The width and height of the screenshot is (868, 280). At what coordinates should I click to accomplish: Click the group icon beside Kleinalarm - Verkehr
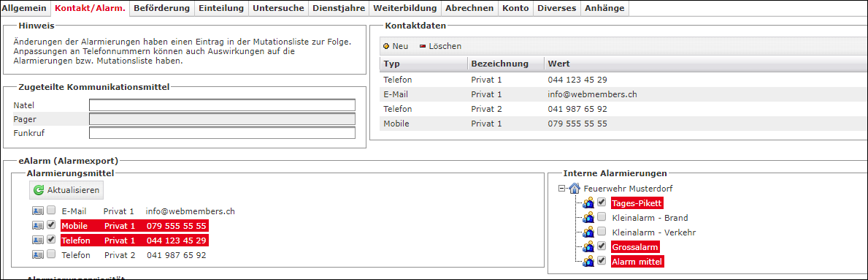coord(589,232)
